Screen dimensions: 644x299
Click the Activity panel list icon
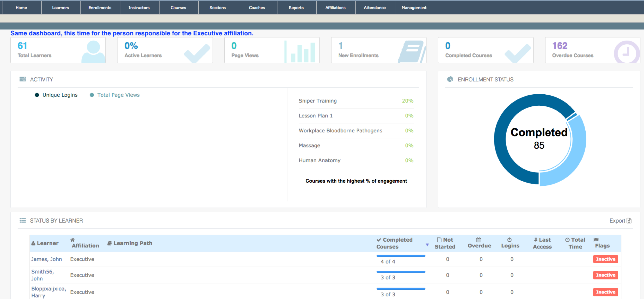[23, 79]
